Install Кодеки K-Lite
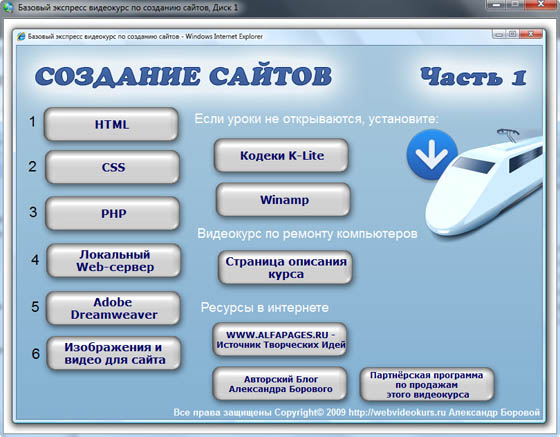The image size is (560, 437). (x=281, y=155)
